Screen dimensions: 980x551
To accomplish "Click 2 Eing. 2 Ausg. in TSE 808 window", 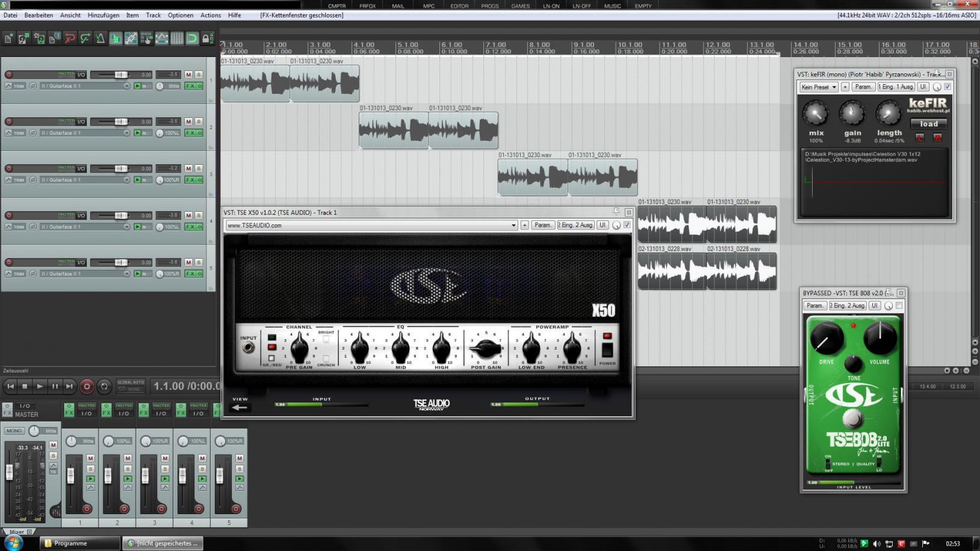I will pos(848,306).
